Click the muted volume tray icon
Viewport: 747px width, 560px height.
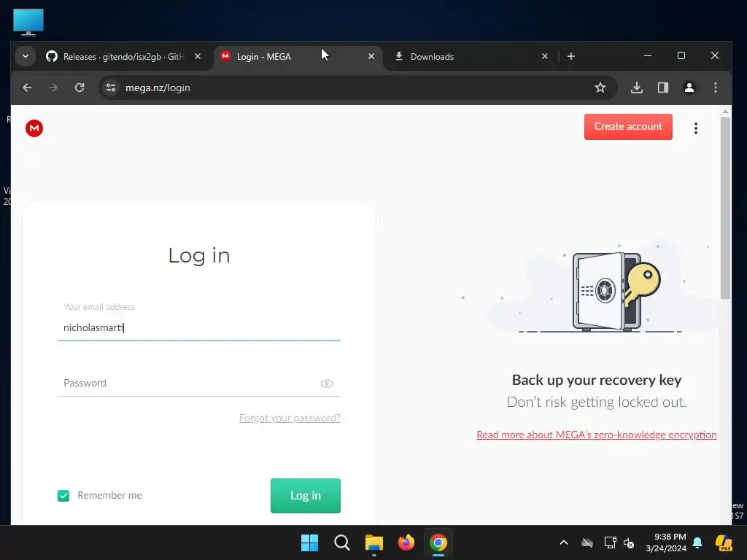(x=629, y=542)
